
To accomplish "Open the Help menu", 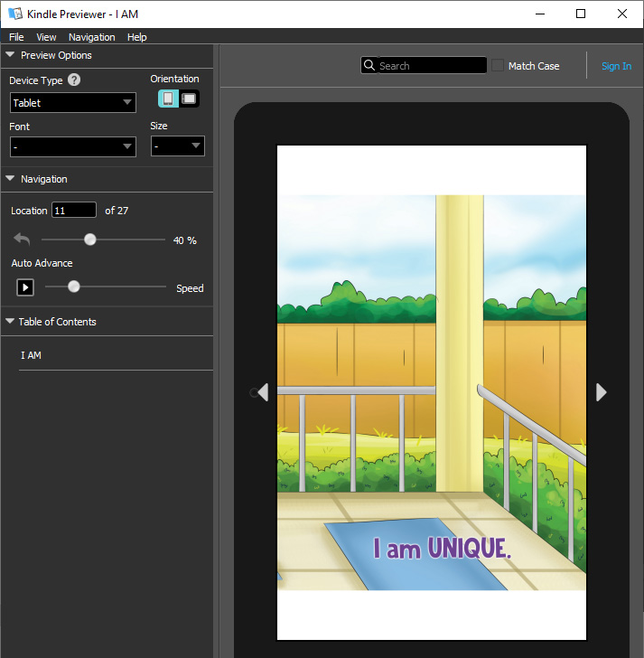I will click(x=137, y=37).
